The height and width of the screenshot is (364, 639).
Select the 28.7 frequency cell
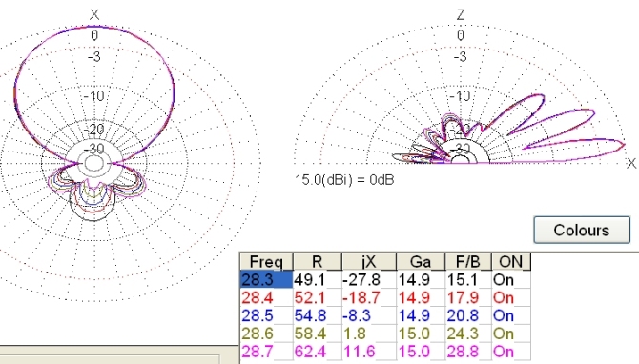pos(266,352)
